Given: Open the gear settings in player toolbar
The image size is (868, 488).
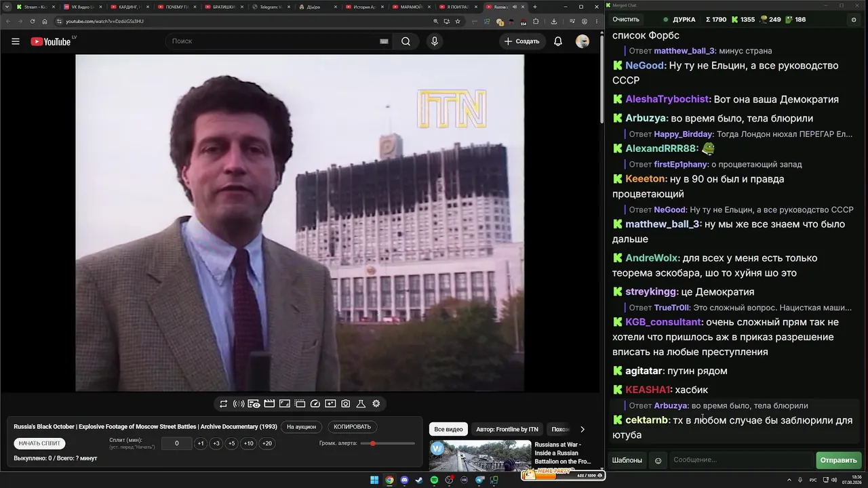Looking at the screenshot, I should (x=376, y=404).
